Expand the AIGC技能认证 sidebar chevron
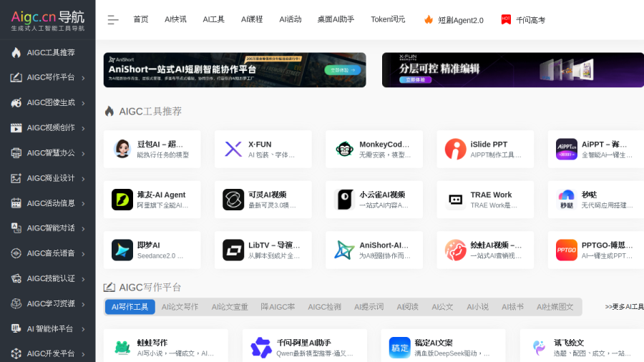The height and width of the screenshot is (362, 644). click(84, 279)
